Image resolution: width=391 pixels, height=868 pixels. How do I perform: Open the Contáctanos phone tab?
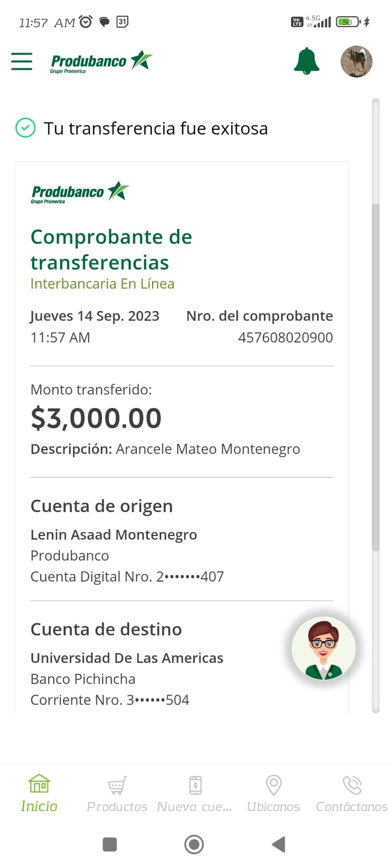click(x=351, y=793)
